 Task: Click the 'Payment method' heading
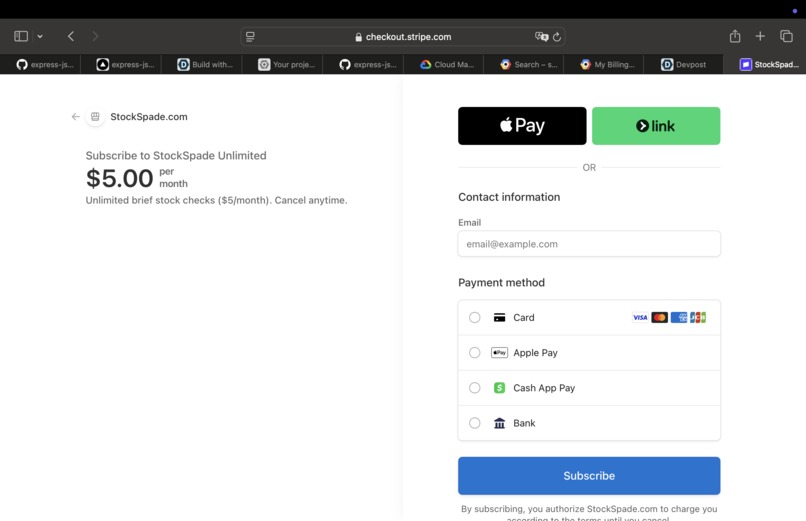[x=501, y=283]
